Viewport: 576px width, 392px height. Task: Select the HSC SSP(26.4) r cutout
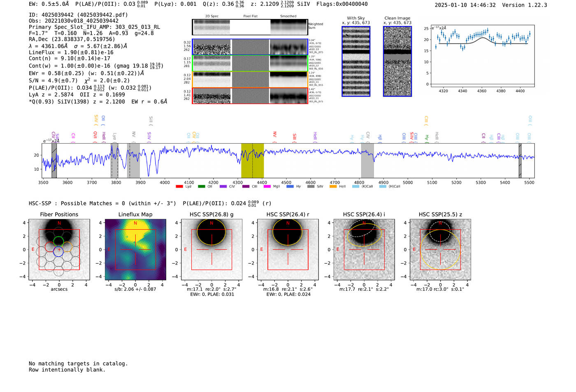(288, 249)
